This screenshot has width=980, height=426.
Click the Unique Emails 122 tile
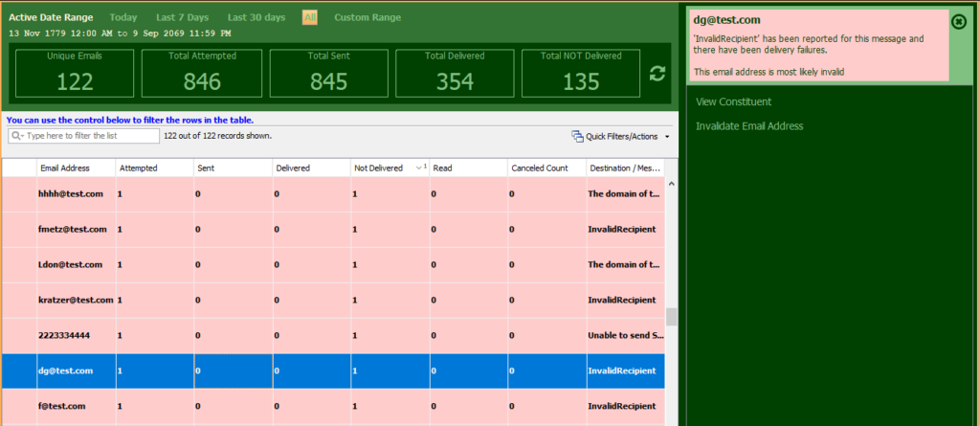point(75,73)
